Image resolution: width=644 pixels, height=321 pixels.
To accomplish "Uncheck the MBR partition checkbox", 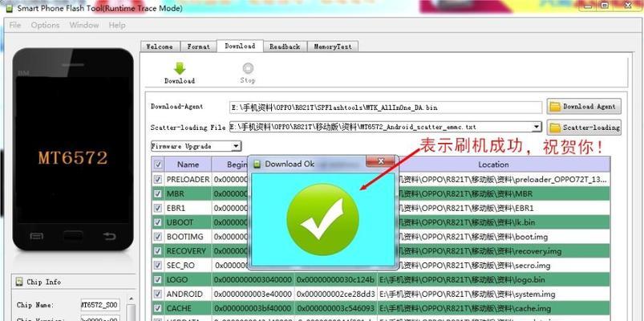I will (x=158, y=193).
